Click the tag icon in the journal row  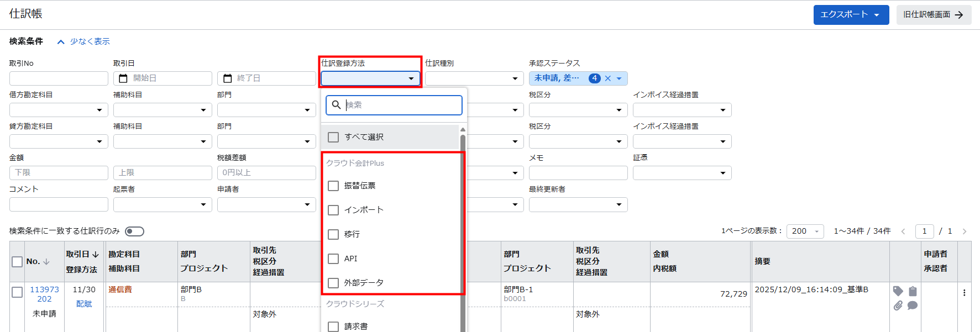898,291
